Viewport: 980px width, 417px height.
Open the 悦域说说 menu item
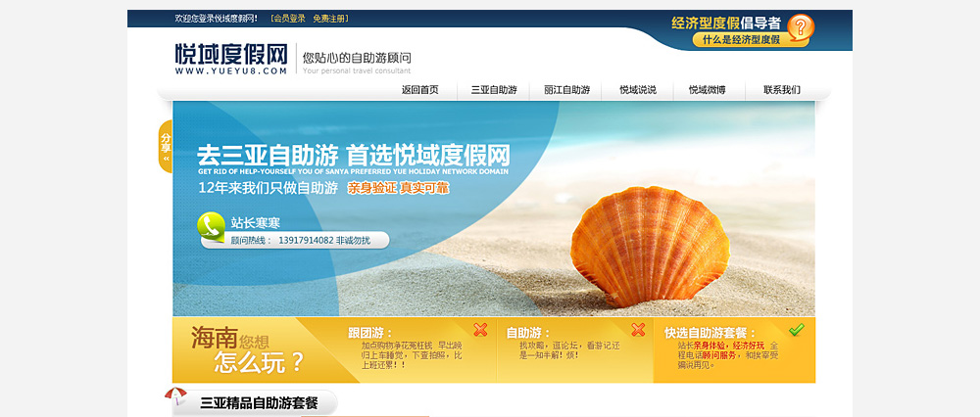click(637, 90)
